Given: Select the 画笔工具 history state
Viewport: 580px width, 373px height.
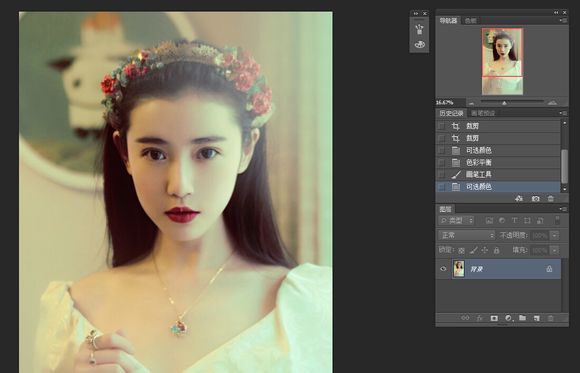Looking at the screenshot, I should pos(499,174).
